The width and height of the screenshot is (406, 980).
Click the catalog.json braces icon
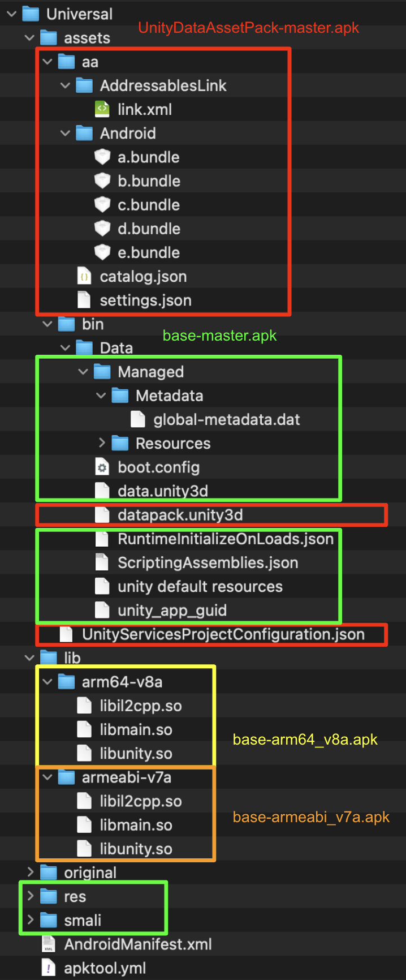tap(85, 276)
